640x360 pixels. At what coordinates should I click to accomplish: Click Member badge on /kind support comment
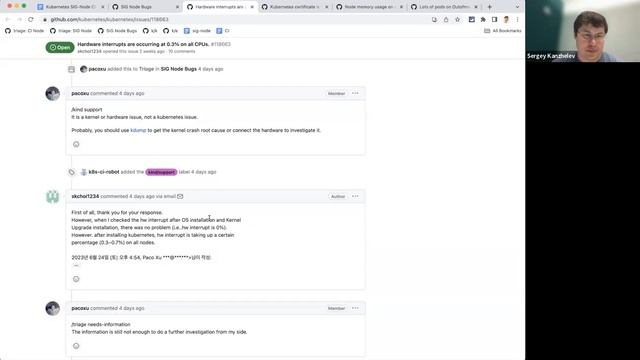point(336,93)
